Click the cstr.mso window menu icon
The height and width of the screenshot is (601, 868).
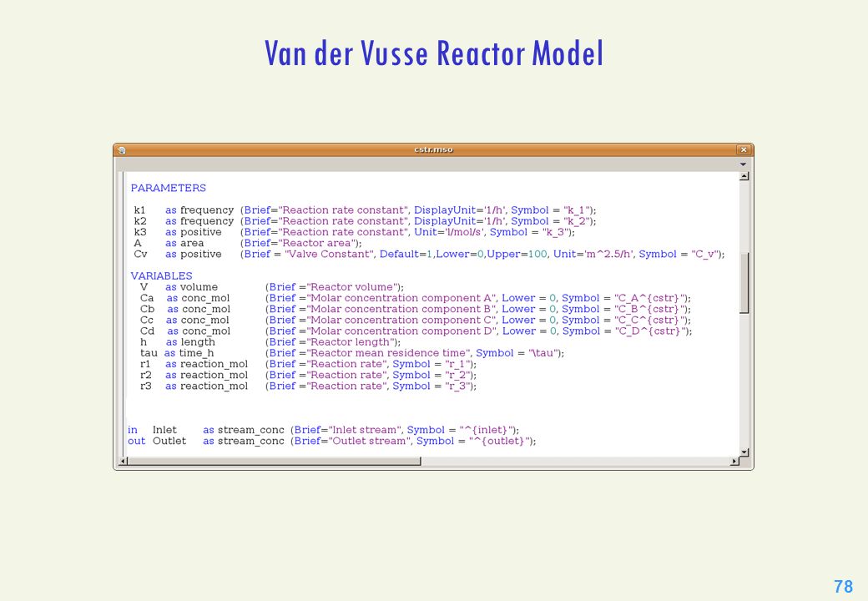(122, 150)
